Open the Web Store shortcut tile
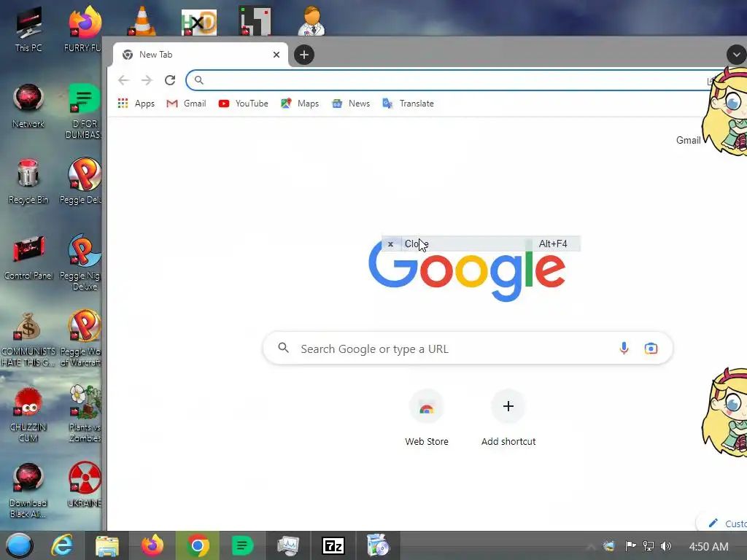The height and width of the screenshot is (560, 747). (x=426, y=418)
